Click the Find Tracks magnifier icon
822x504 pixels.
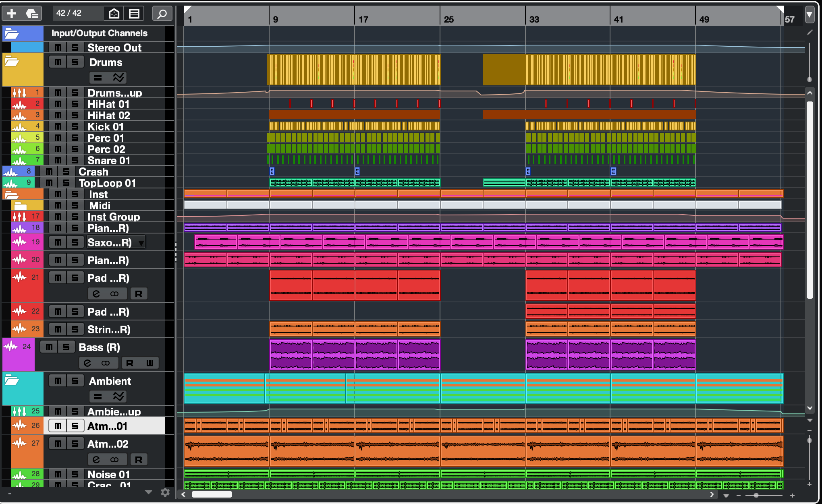162,14
